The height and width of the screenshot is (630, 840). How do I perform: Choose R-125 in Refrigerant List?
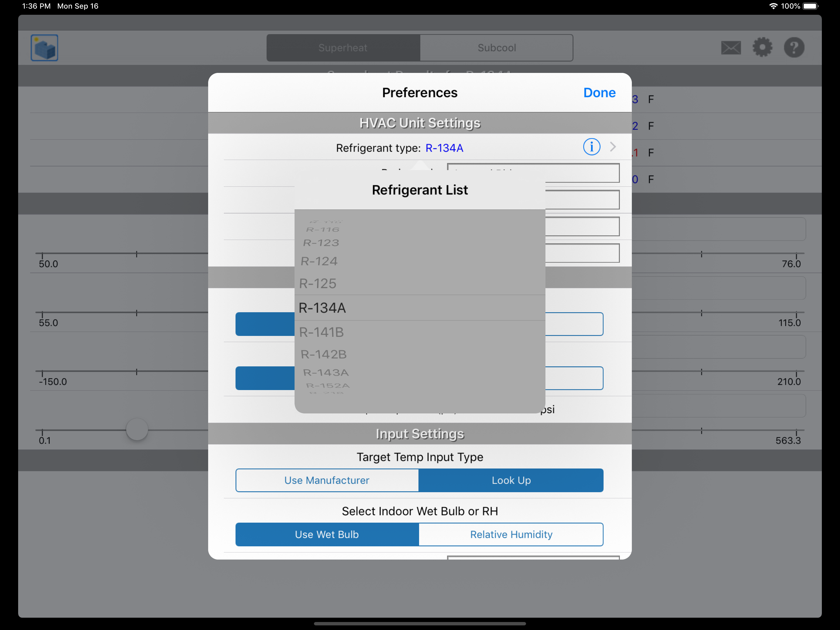318,283
